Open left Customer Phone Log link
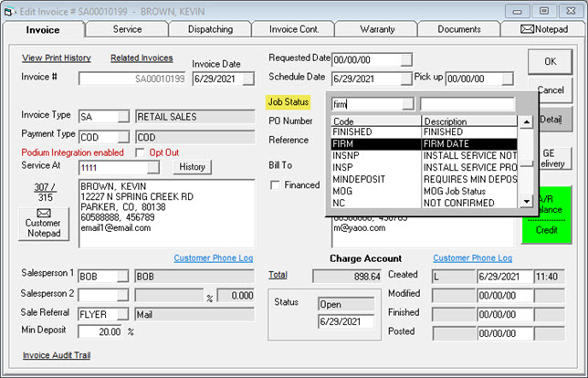Image resolution: width=588 pixels, height=378 pixels. point(214,258)
